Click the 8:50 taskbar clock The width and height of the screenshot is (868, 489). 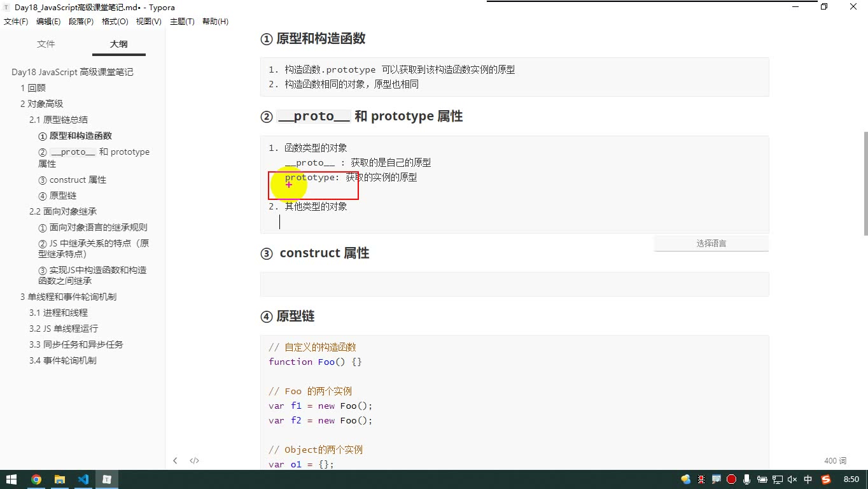coord(851,479)
